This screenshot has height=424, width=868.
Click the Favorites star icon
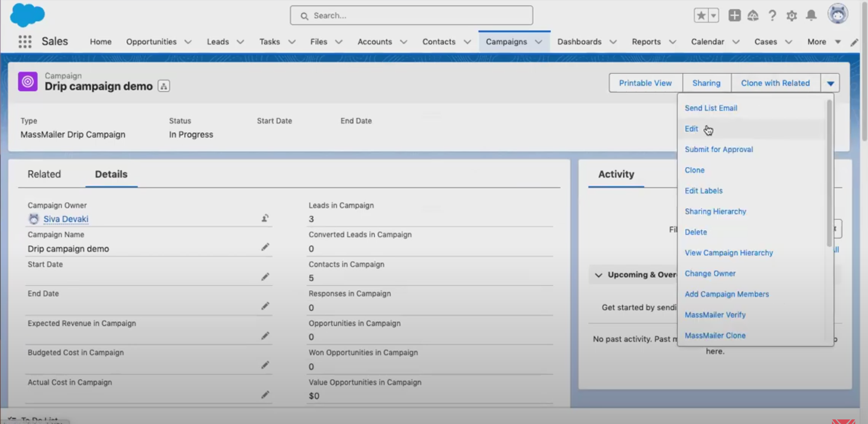click(x=701, y=16)
